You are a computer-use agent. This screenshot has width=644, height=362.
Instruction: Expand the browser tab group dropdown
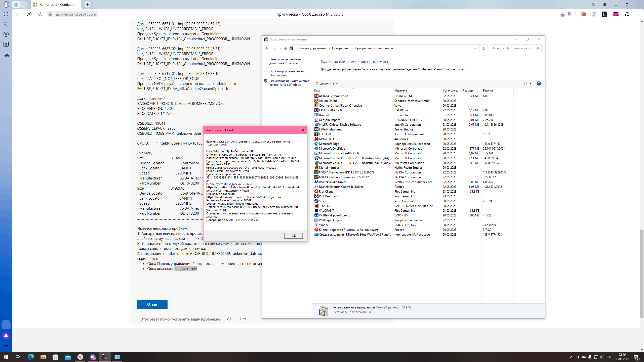23,5
